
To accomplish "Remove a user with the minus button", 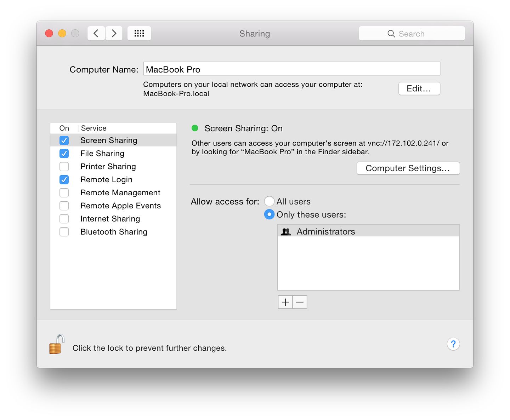I will point(300,302).
